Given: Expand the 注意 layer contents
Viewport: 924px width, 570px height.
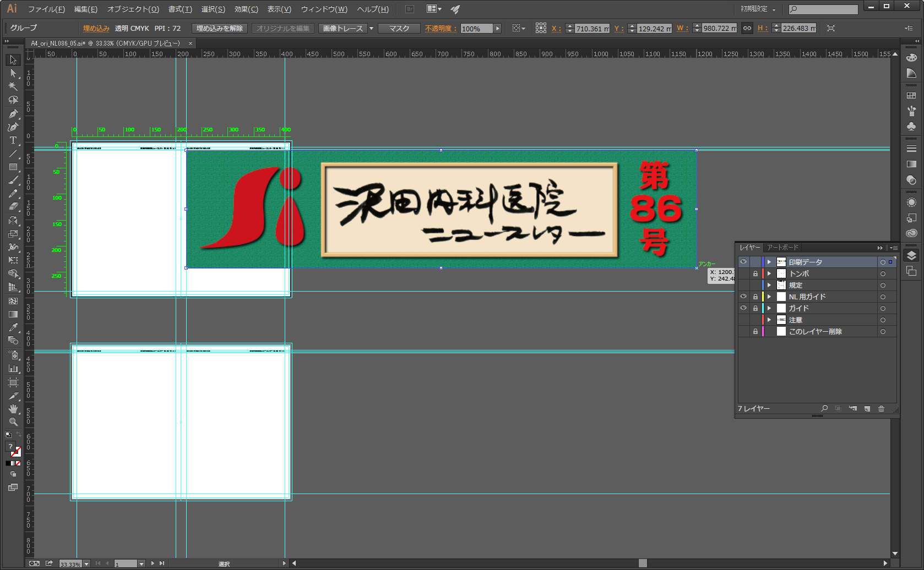Looking at the screenshot, I should pos(769,320).
